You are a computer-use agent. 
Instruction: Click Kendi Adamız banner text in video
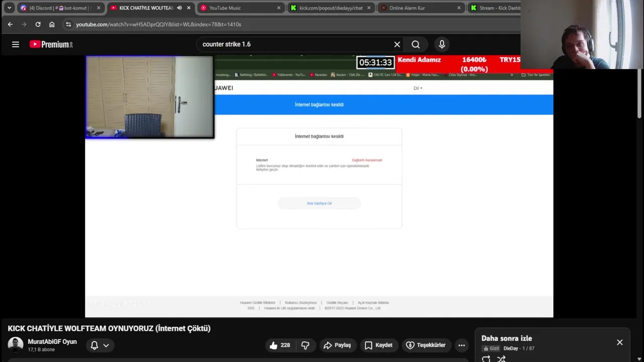coord(419,60)
